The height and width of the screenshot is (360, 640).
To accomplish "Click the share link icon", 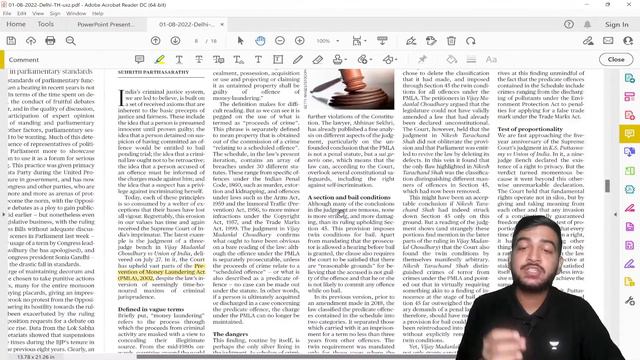I will [588, 41].
